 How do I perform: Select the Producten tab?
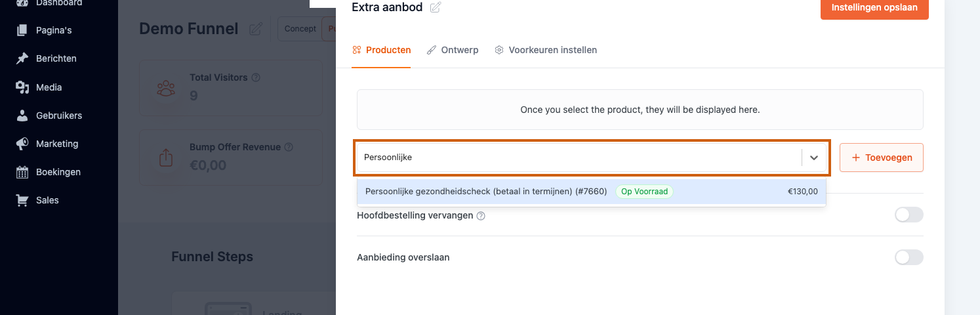[x=382, y=50]
